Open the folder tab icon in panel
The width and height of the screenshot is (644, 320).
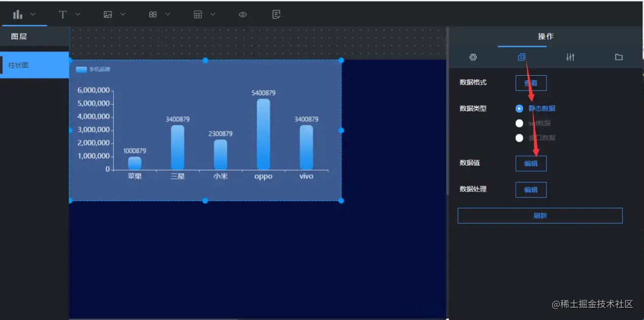[619, 57]
